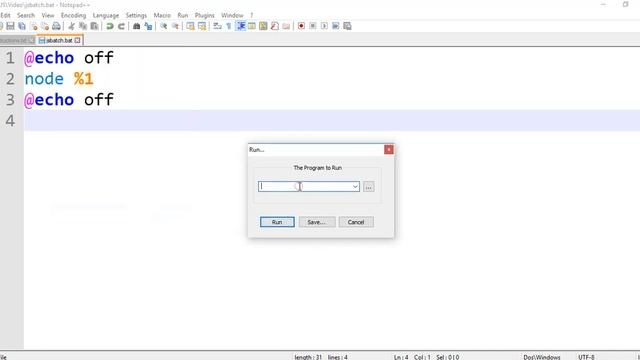Image resolution: width=640 pixels, height=360 pixels.
Task: Open the Plugins menu
Action: point(204,15)
